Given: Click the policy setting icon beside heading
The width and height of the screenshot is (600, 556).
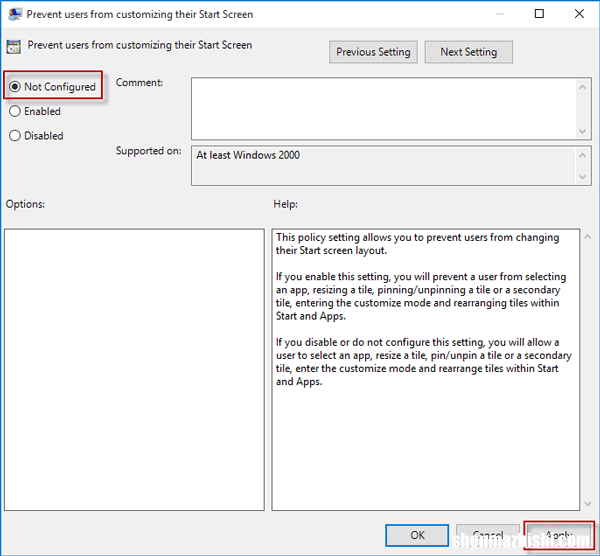Looking at the screenshot, I should click(x=13, y=47).
